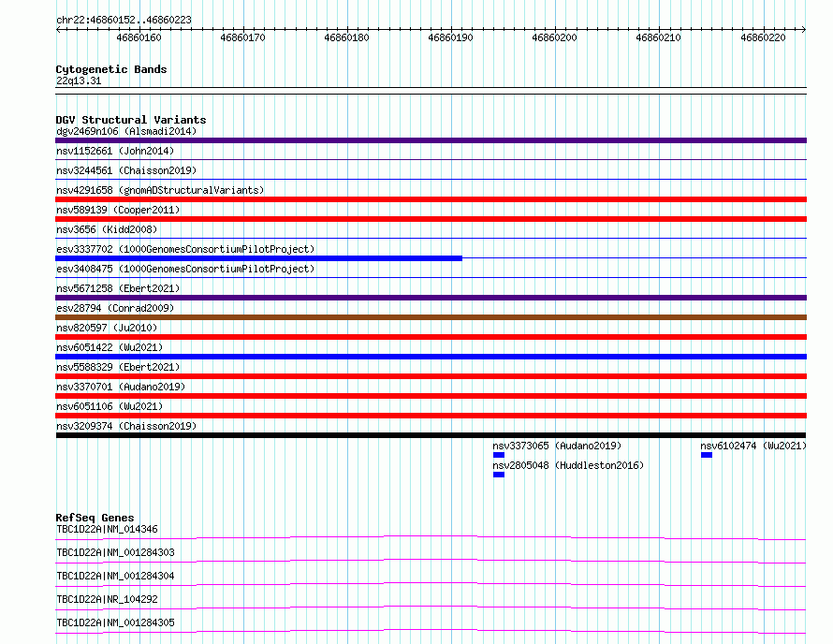Click the red bar under nsv820597

pyautogui.click(x=431, y=337)
